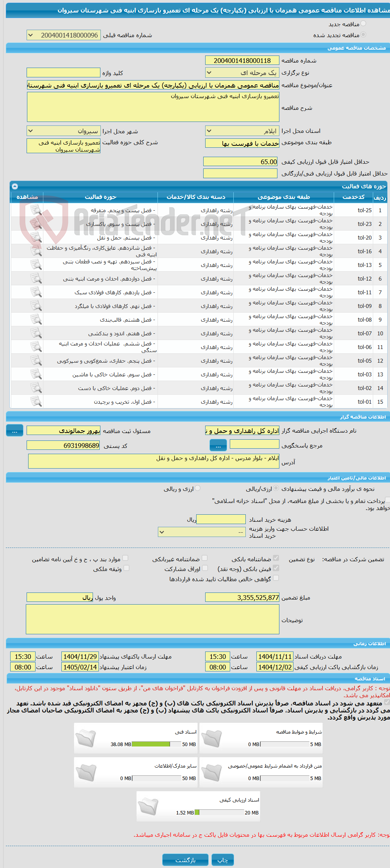Click the بازگشت back button
The height and width of the screenshot is (868, 390).
[186, 860]
